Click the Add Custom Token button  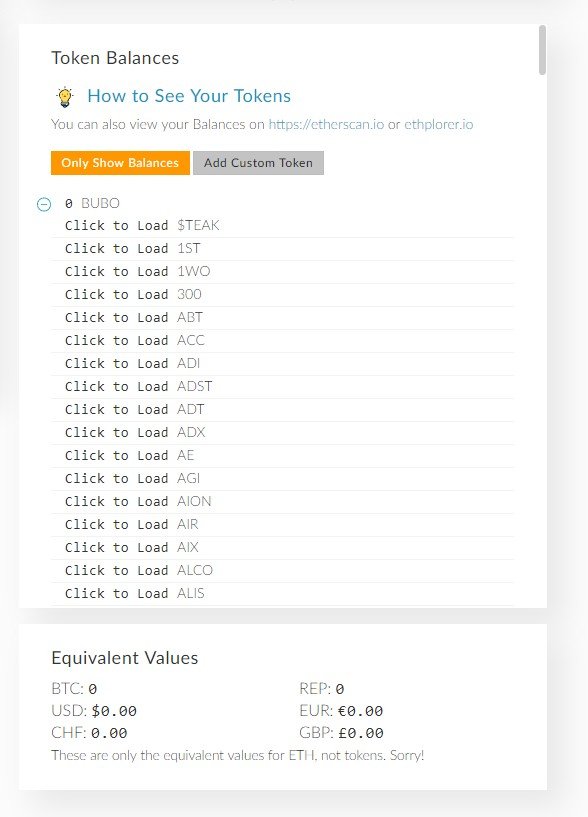click(x=258, y=163)
